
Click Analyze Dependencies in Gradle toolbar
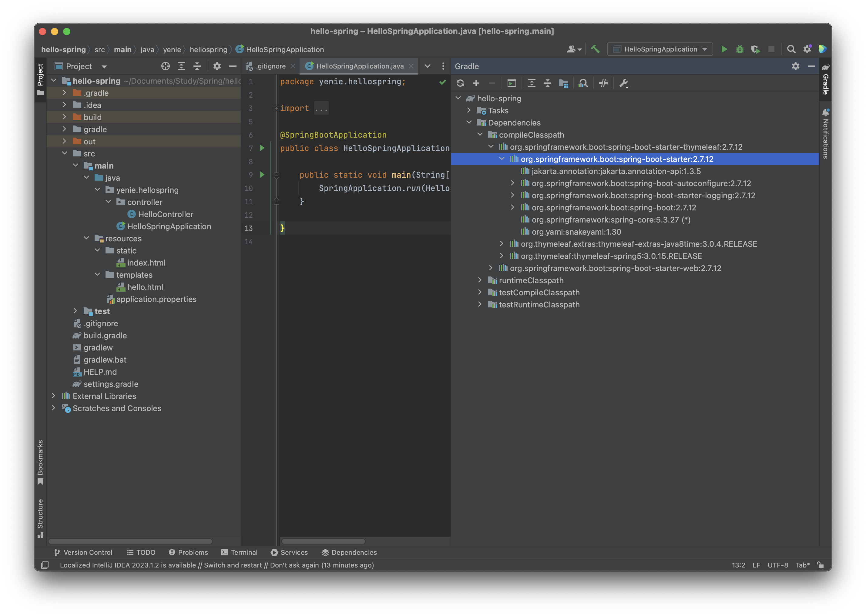583,83
